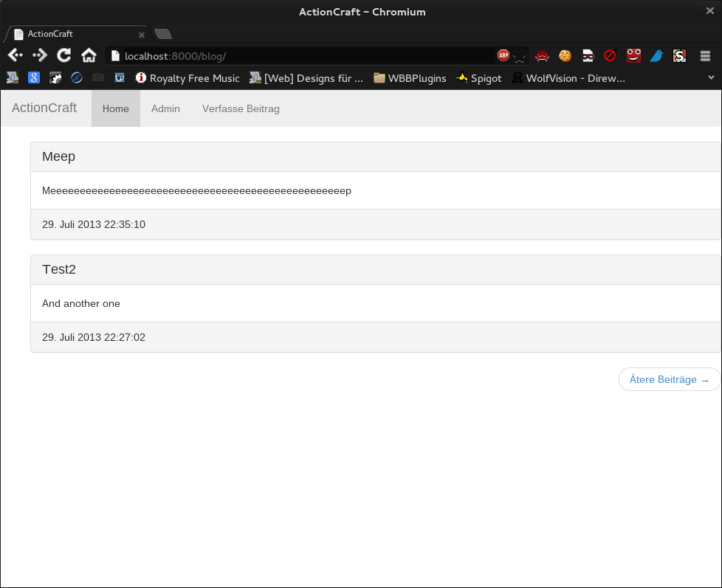Viewport: 722px width, 588px height.
Task: Select the Home navigation tab
Action: click(x=116, y=108)
